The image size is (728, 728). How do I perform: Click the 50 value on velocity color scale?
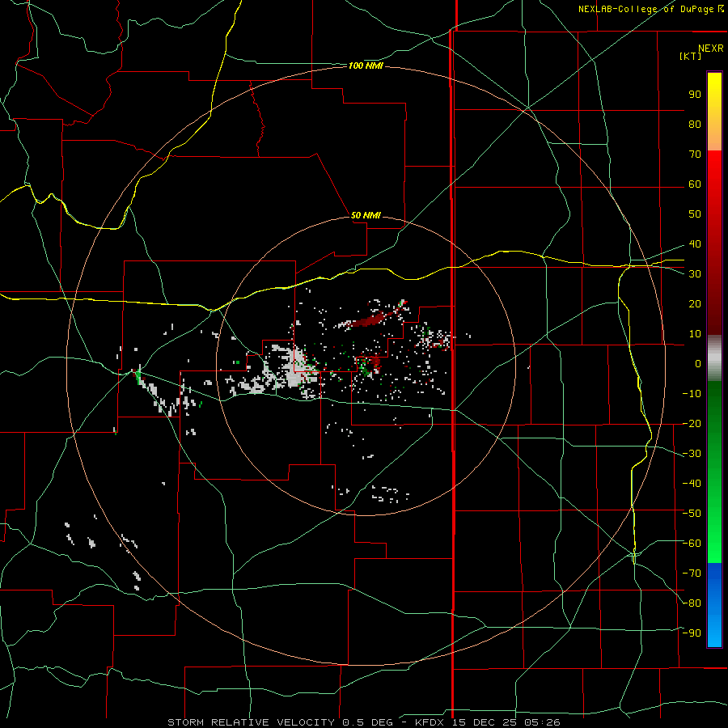(x=695, y=214)
